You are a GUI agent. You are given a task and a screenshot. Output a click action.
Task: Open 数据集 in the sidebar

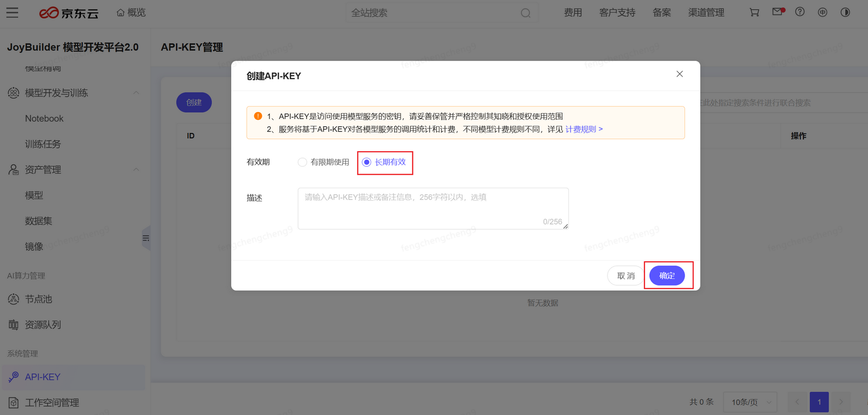(39, 221)
